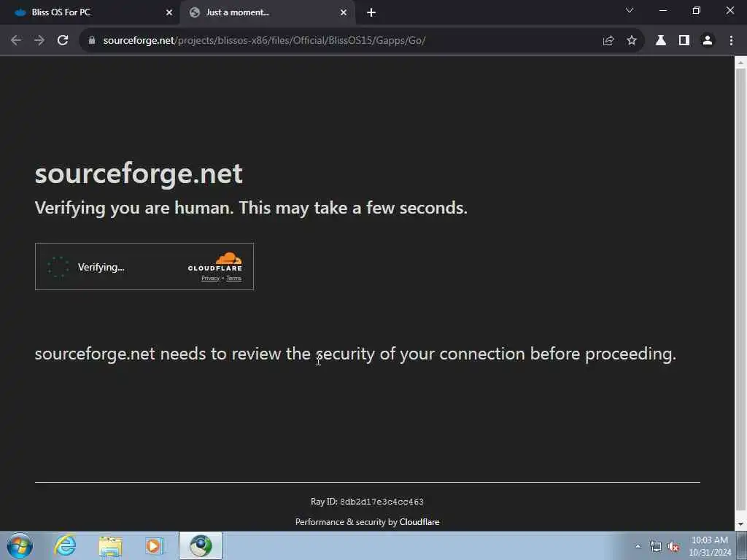Click the sourceforge.net address bar URL

pos(264,41)
